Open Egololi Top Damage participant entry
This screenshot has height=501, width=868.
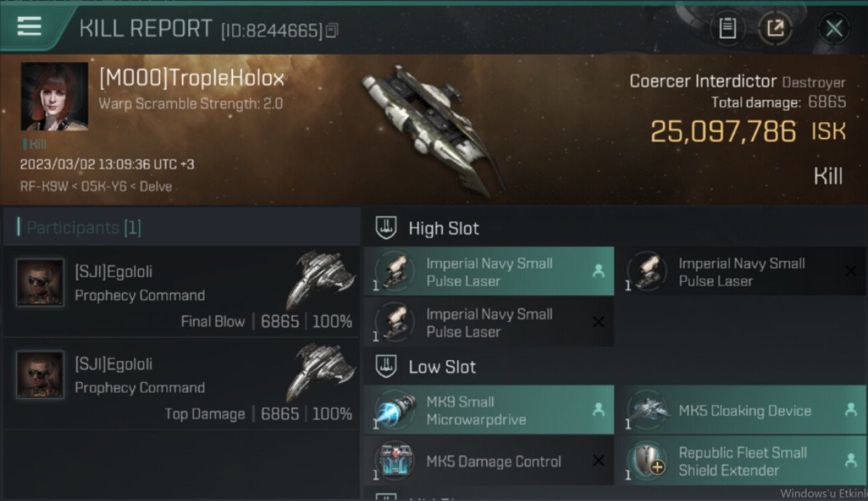[182, 384]
